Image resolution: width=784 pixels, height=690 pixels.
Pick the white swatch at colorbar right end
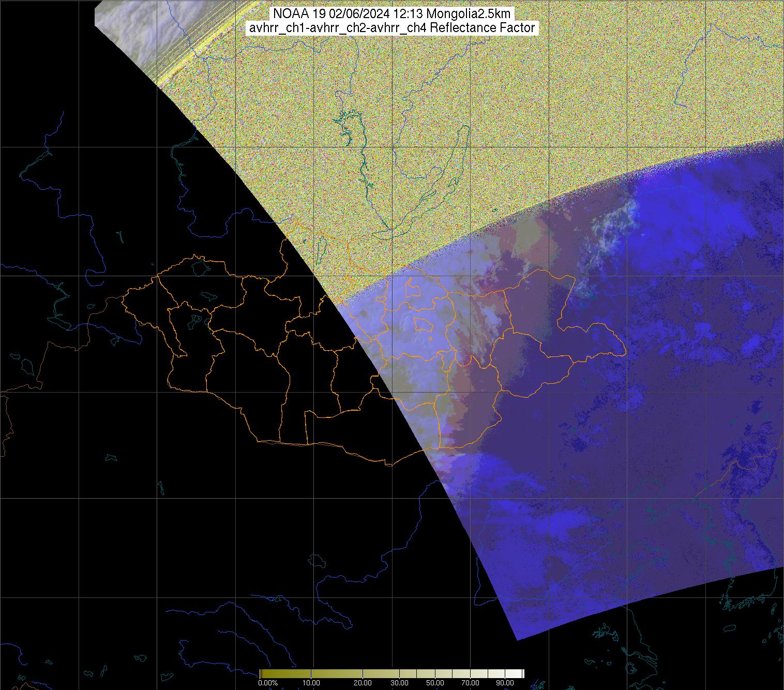tap(521, 673)
